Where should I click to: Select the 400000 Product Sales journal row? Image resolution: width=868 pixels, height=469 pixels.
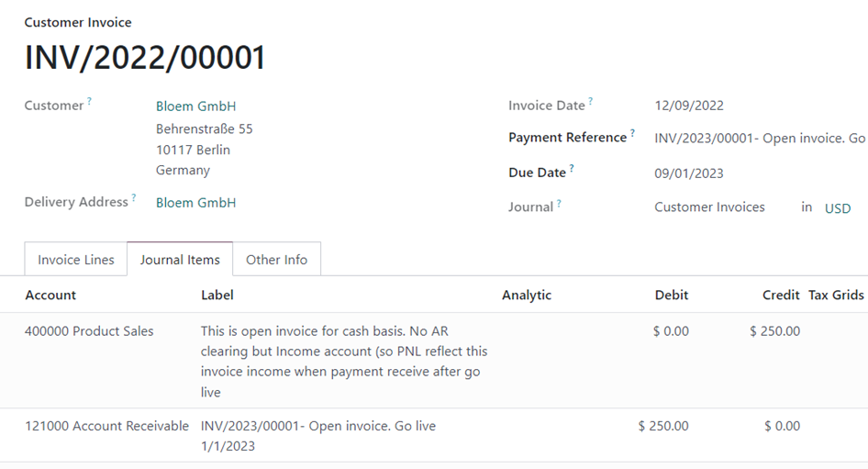click(x=434, y=361)
